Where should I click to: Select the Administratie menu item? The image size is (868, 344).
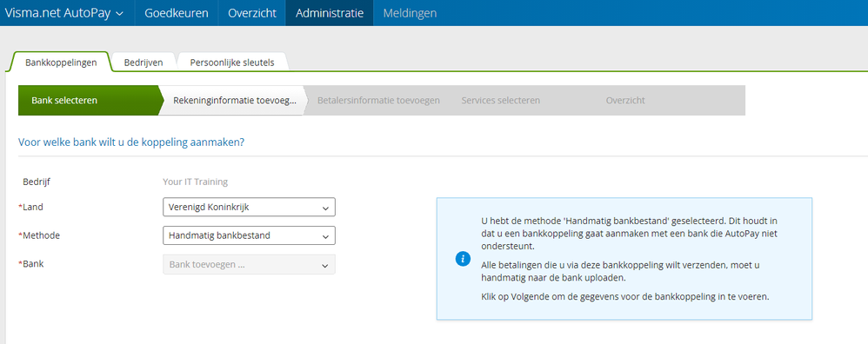pos(330,13)
